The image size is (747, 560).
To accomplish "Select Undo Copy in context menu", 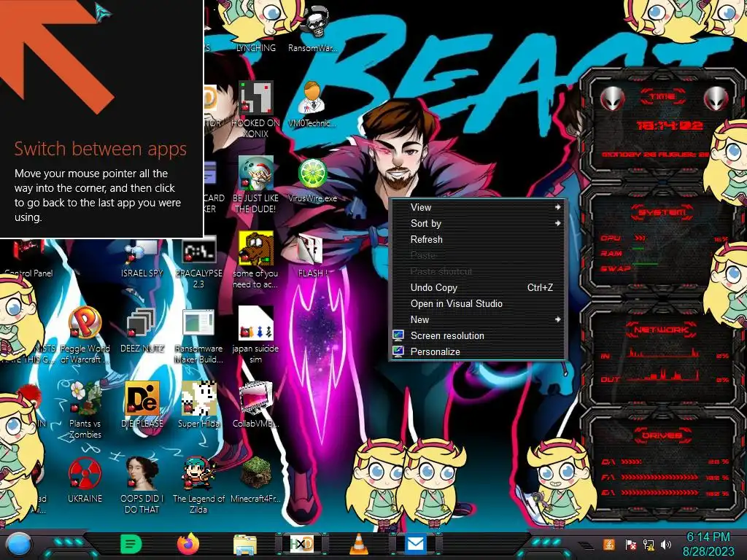I will (478, 287).
